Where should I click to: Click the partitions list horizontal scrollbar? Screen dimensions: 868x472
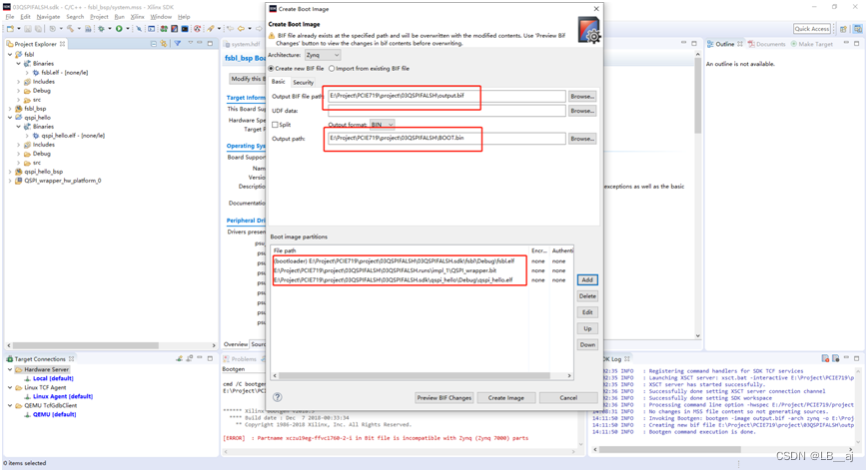[x=415, y=376]
